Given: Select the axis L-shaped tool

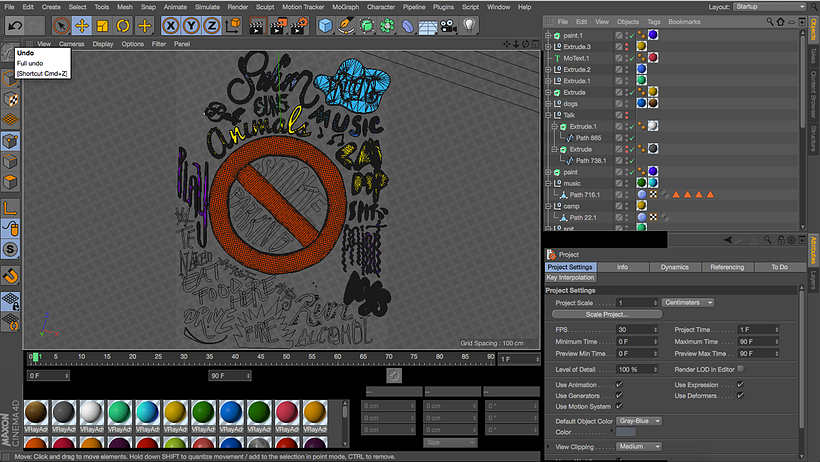Looking at the screenshot, I should coord(10,209).
